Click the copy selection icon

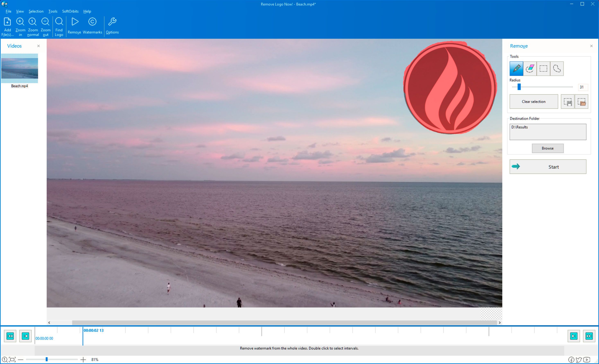[567, 102]
